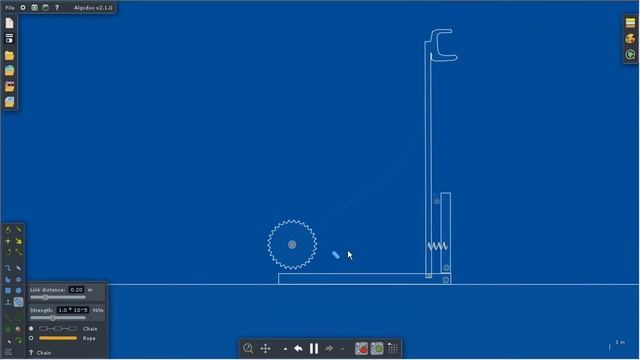Select the Texture tool in the toolbox

coord(8,352)
